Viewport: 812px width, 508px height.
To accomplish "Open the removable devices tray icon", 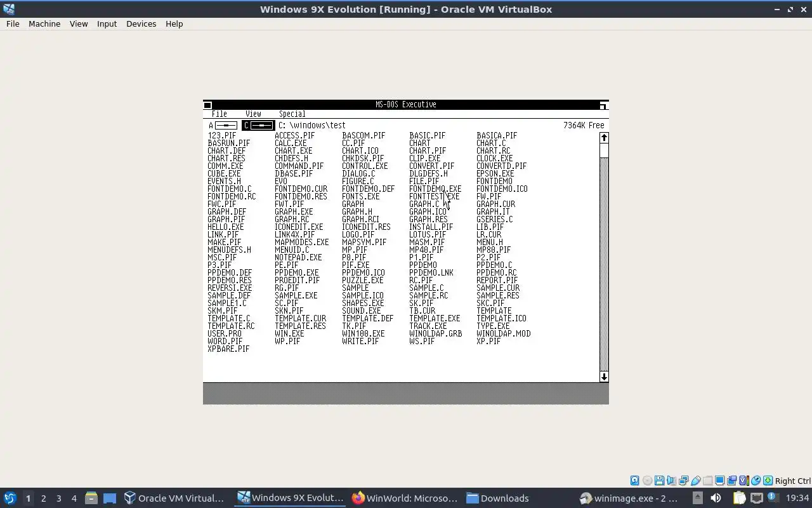I will 697,498.
